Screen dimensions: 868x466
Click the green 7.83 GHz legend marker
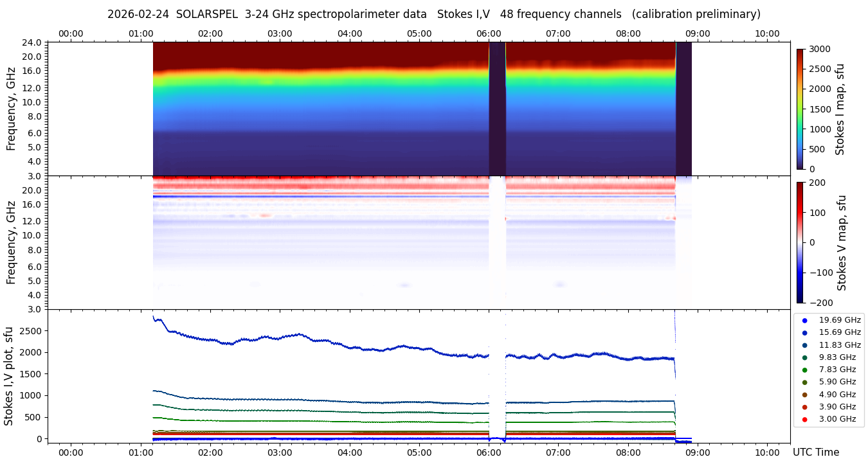[804, 370]
